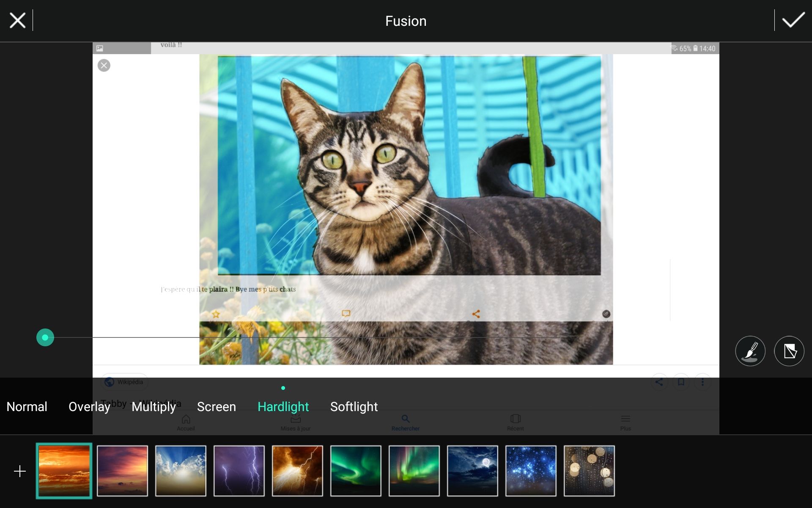Select the Softlight blend mode
Image resolution: width=812 pixels, height=508 pixels.
pos(354,406)
